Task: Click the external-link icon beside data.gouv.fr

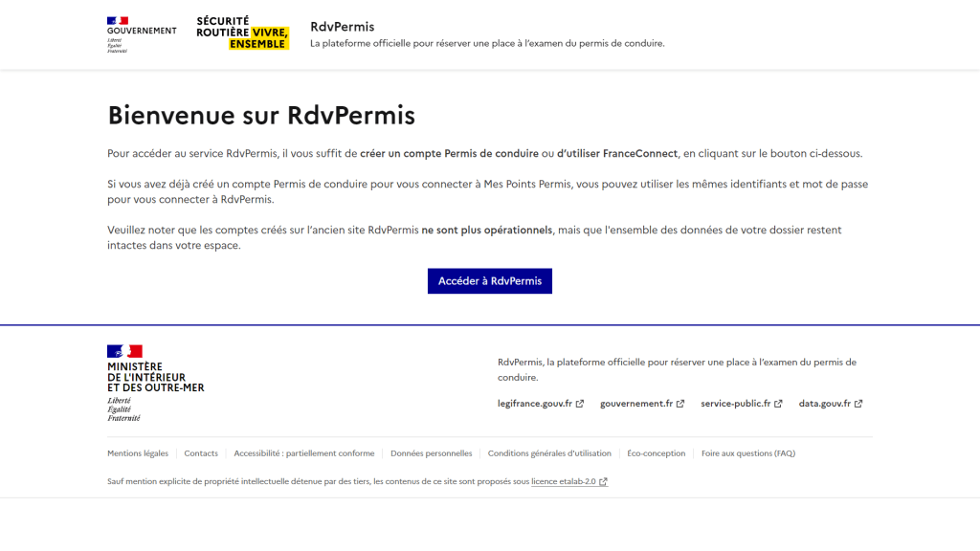Action: point(860,403)
